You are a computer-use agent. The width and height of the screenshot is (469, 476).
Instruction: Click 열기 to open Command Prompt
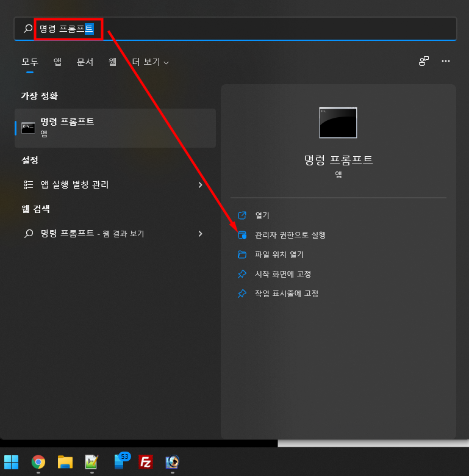[x=262, y=215]
